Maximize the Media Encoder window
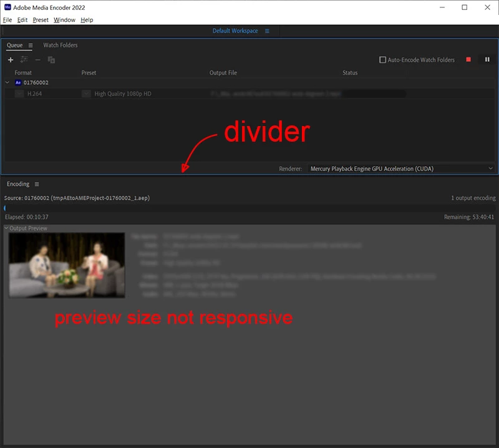 click(465, 7)
